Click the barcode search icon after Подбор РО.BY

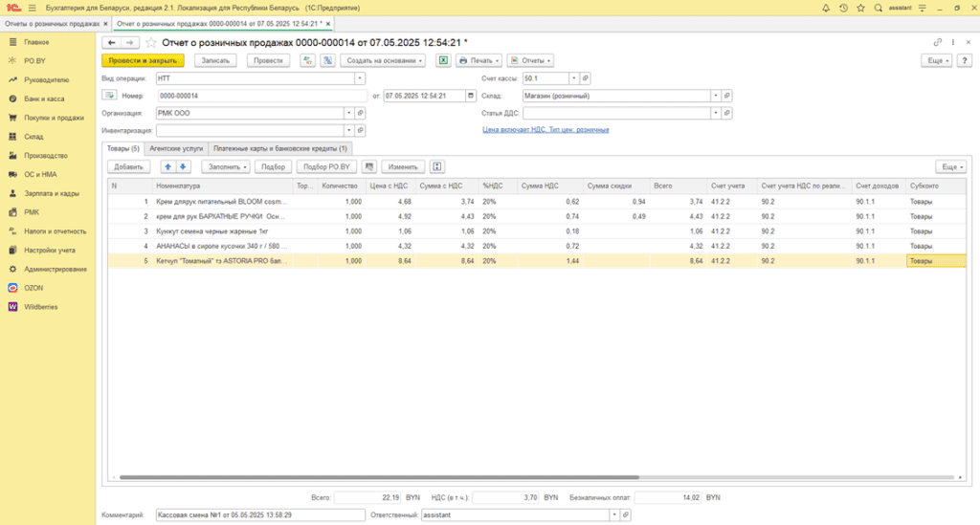(369, 166)
